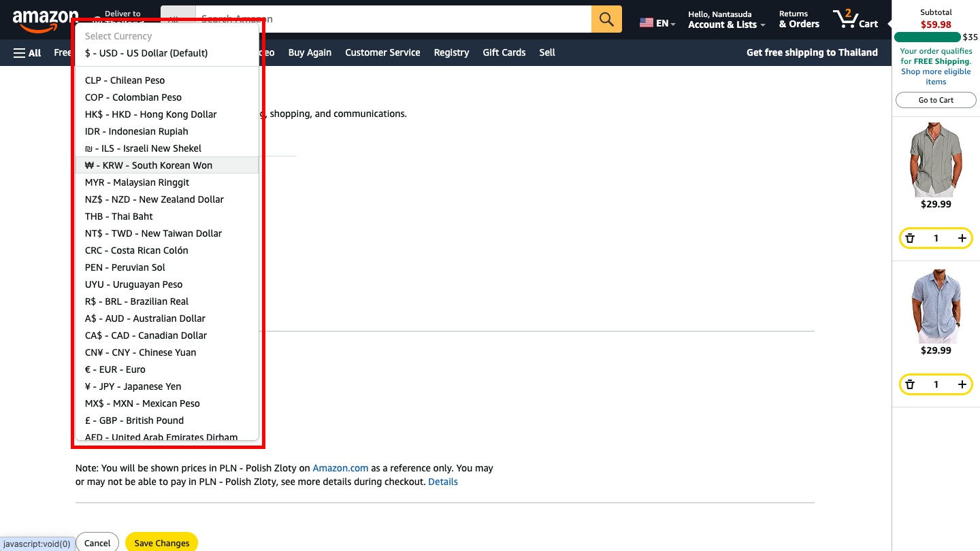
Task: Click Get free shipping to Thailand
Action: (812, 52)
